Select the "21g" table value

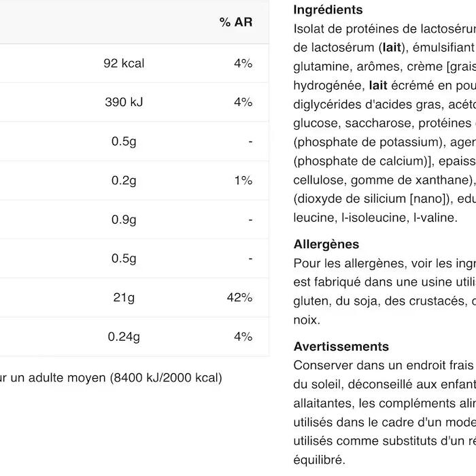click(124, 298)
